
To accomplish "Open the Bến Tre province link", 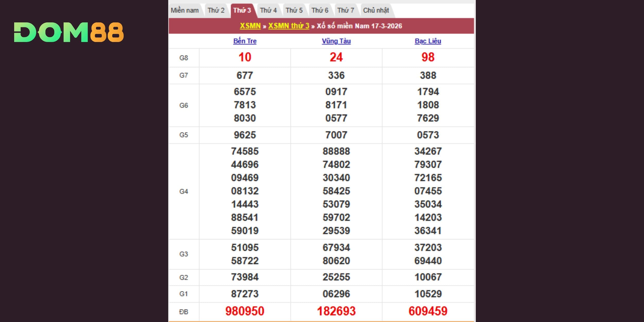I will pyautogui.click(x=245, y=41).
